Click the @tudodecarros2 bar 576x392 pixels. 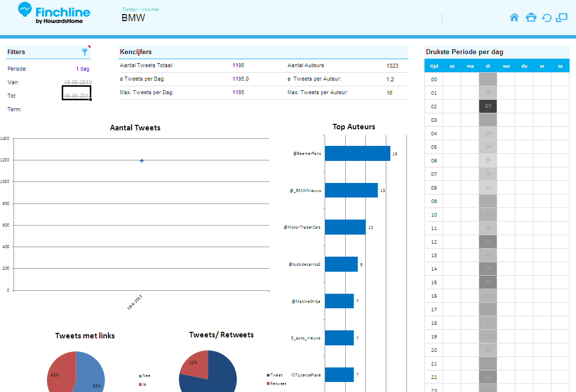pyautogui.click(x=341, y=264)
